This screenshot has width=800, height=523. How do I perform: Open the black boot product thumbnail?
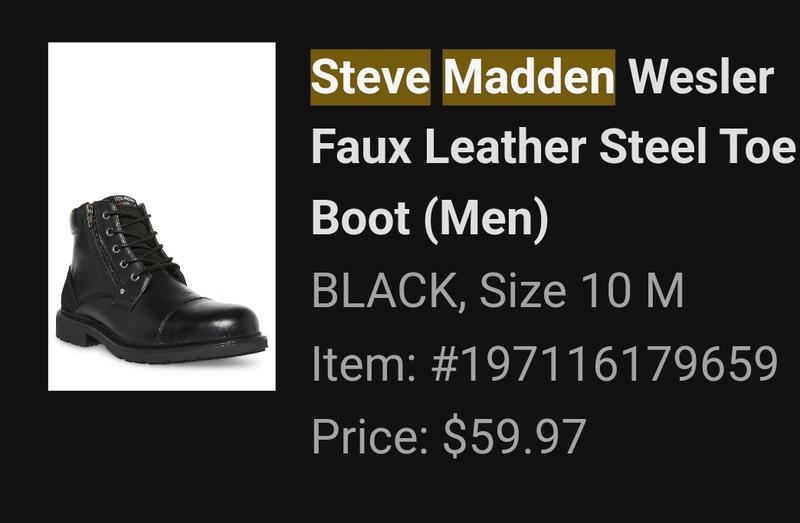coord(162,216)
